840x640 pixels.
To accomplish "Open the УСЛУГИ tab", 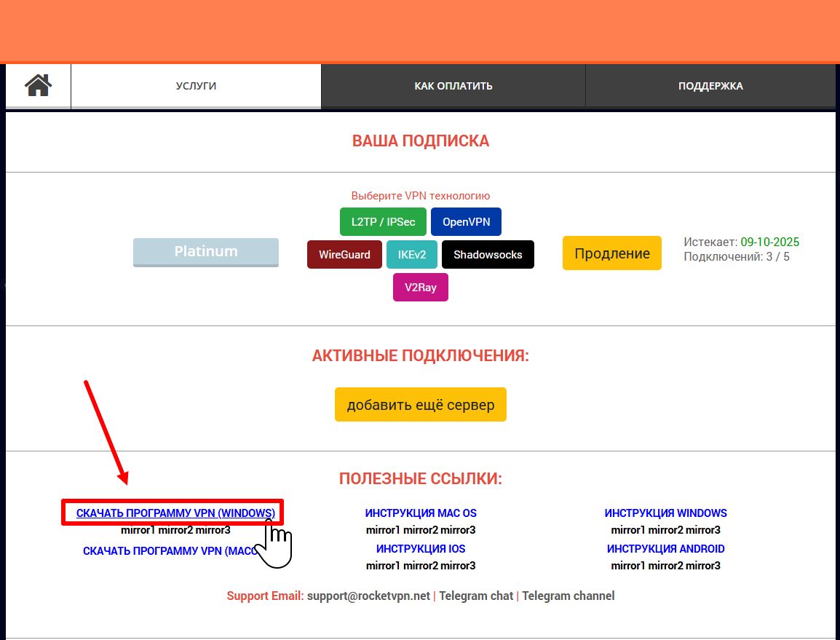I will (x=196, y=86).
